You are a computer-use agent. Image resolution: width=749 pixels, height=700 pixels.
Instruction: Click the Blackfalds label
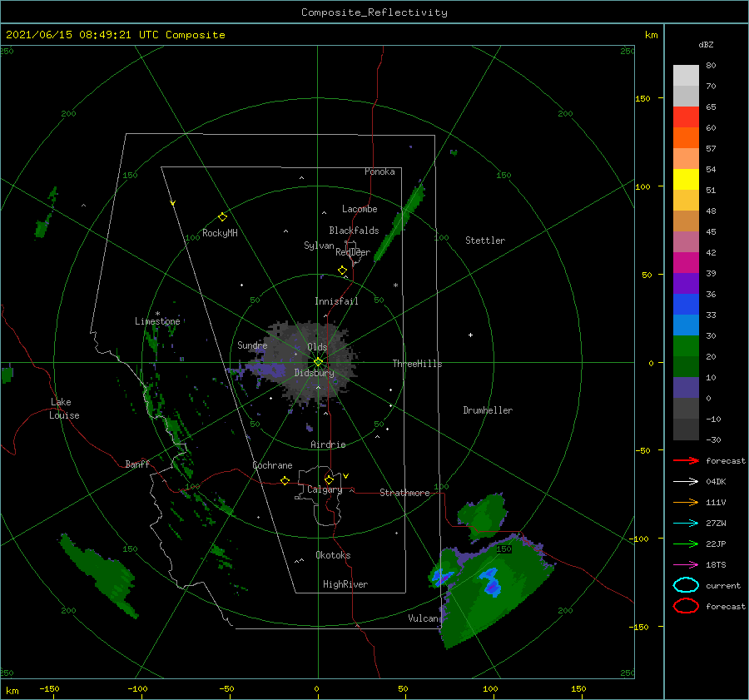click(x=354, y=231)
